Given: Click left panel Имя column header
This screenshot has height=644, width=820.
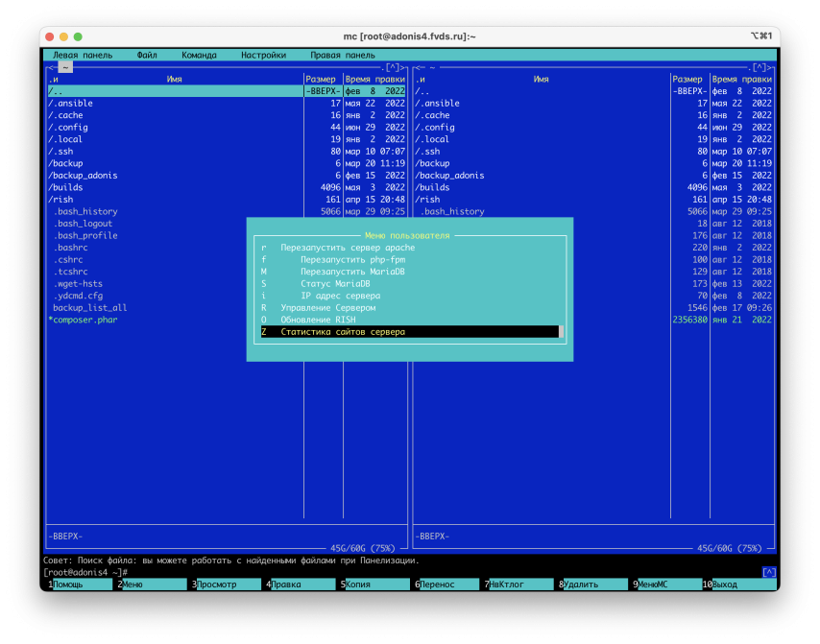Looking at the screenshot, I should click(174, 80).
